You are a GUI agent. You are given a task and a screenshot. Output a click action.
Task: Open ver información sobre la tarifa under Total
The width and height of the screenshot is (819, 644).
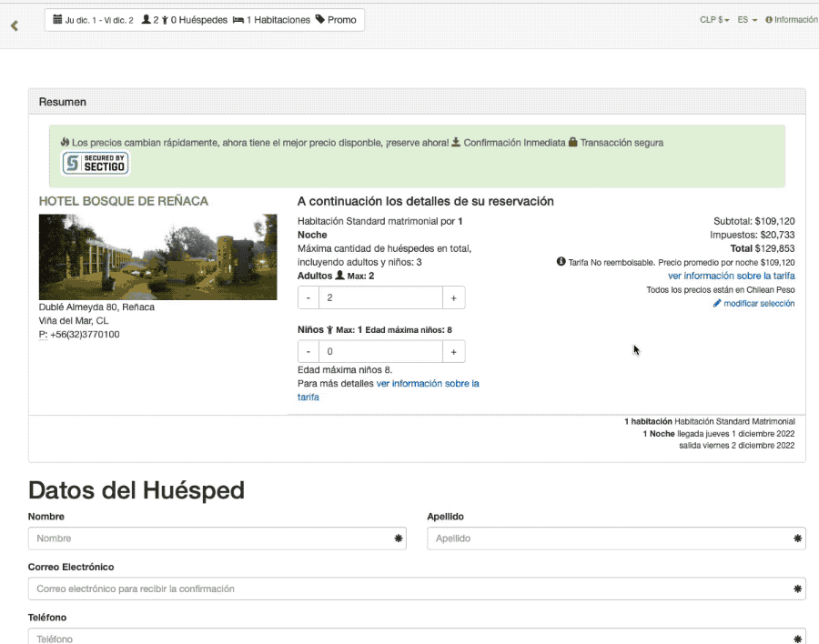click(732, 276)
